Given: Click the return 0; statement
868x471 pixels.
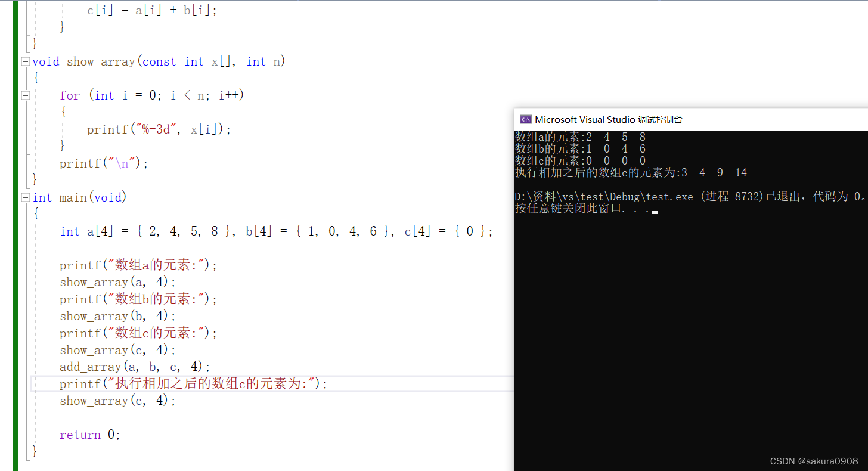Looking at the screenshot, I should (x=90, y=435).
